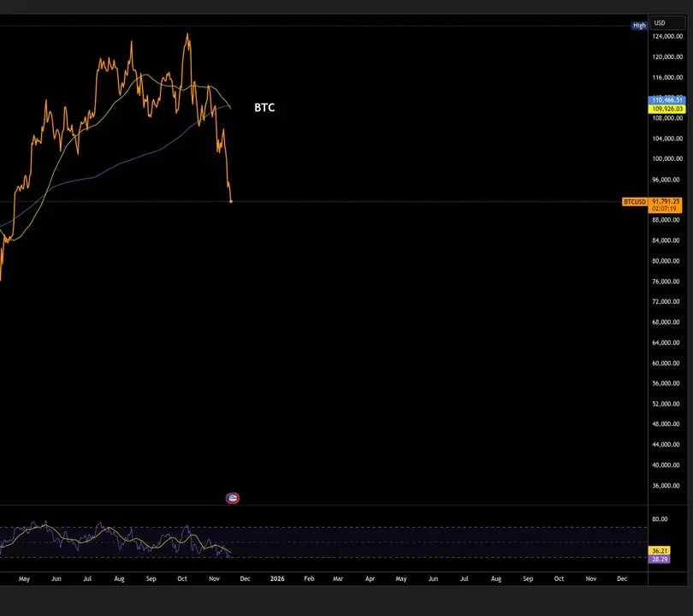
Task: Click the Mar label on the time axis
Action: (338, 578)
